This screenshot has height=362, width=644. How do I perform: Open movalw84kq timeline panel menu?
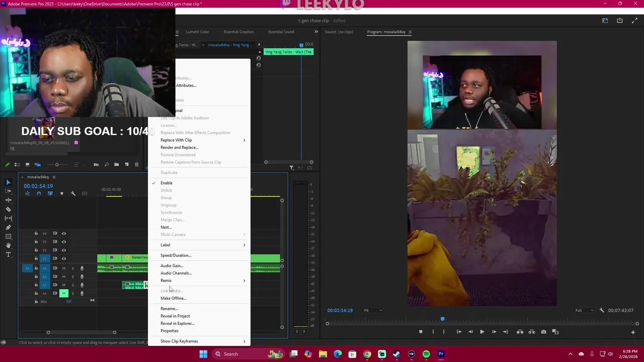point(54,177)
